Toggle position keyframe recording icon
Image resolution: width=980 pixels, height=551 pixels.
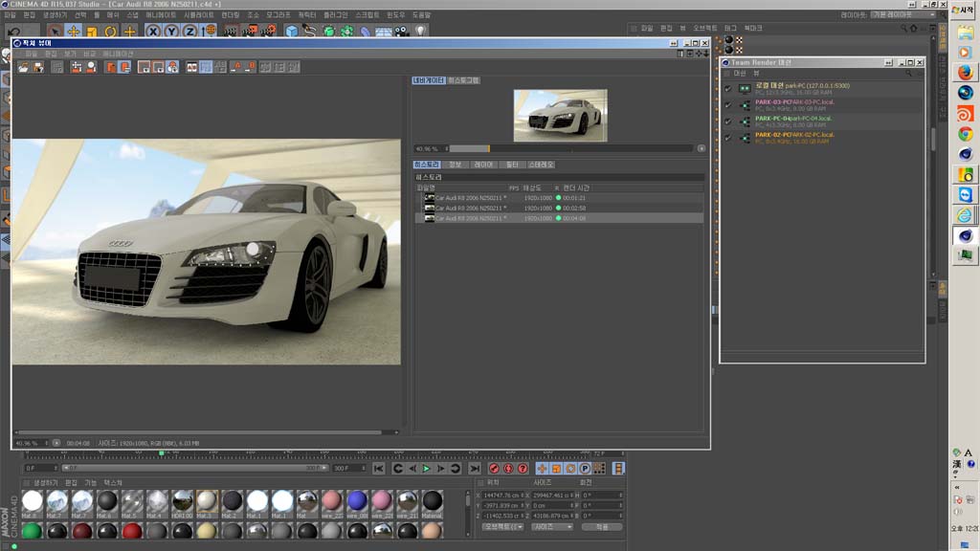point(542,469)
